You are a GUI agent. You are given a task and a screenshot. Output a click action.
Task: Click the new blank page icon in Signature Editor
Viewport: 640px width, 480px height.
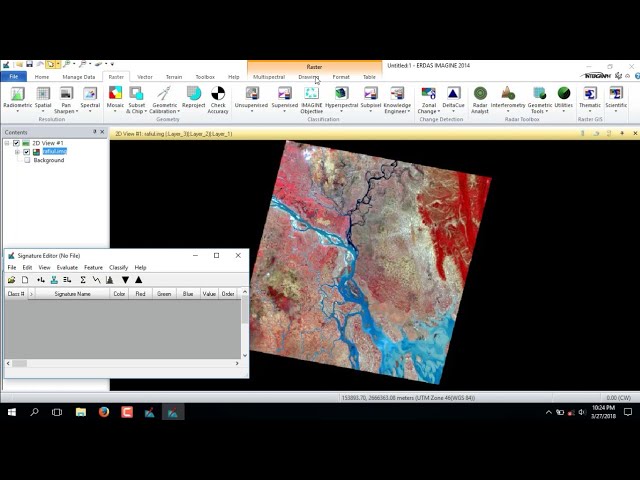tap(25, 280)
